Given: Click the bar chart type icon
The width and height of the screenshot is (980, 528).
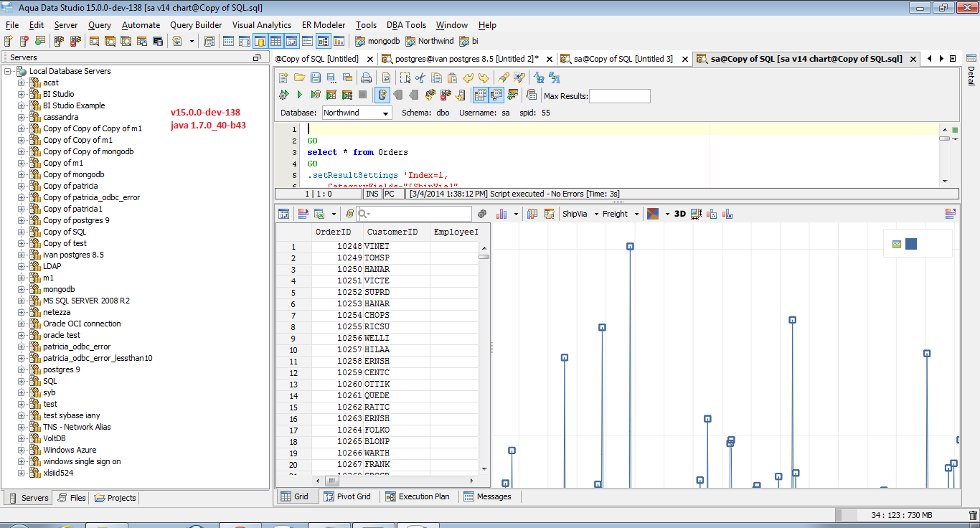Looking at the screenshot, I should (501, 214).
